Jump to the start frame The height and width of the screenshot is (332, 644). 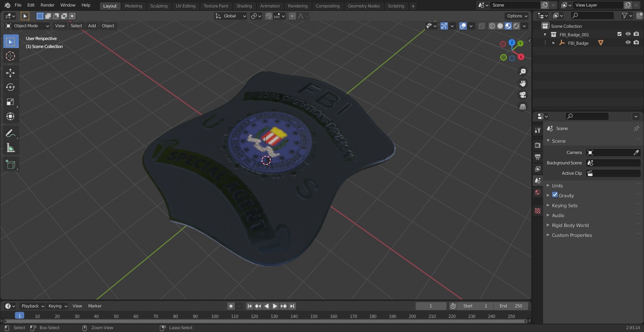(x=249, y=306)
